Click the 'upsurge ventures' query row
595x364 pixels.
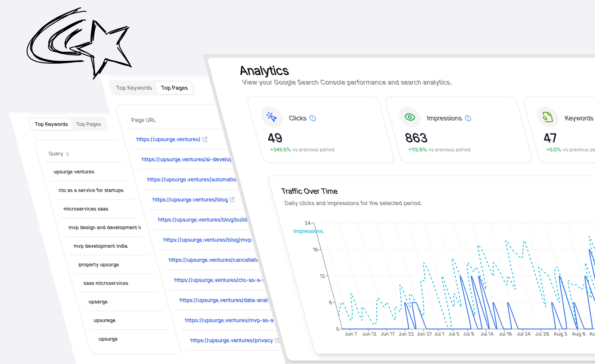[x=74, y=172]
